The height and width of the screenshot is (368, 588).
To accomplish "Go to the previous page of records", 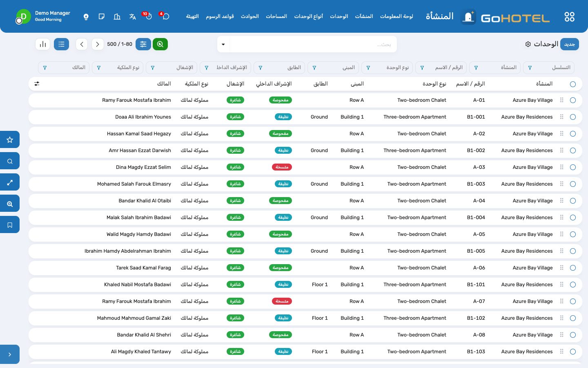I will coord(82,44).
